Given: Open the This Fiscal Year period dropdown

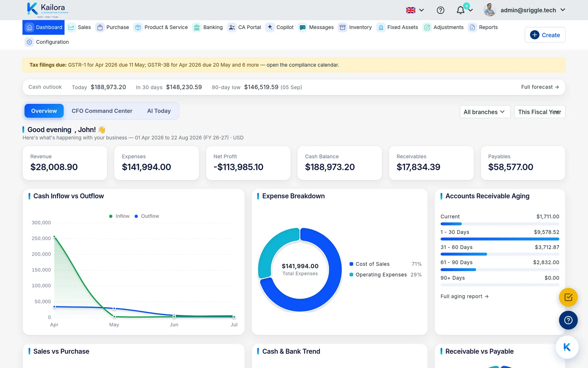Looking at the screenshot, I should [x=540, y=112].
